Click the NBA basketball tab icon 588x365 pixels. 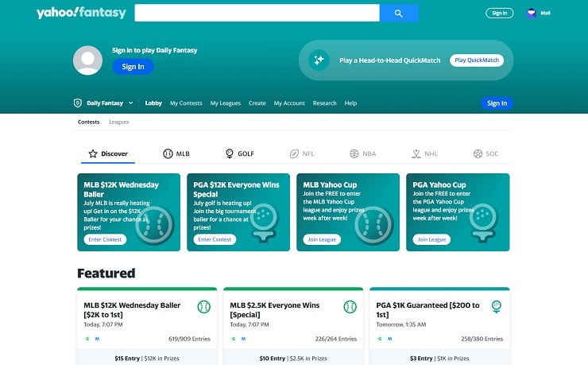pyautogui.click(x=354, y=153)
